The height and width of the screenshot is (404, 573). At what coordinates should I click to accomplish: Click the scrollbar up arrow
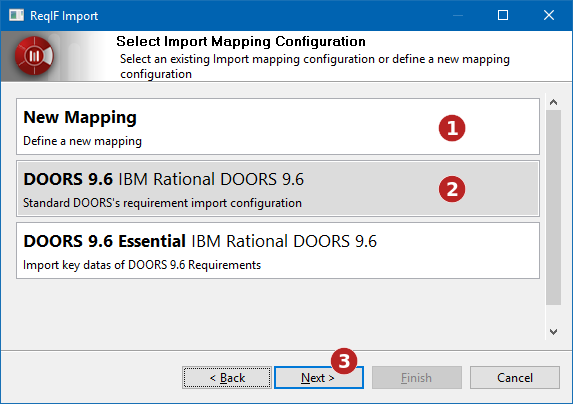coord(553,102)
